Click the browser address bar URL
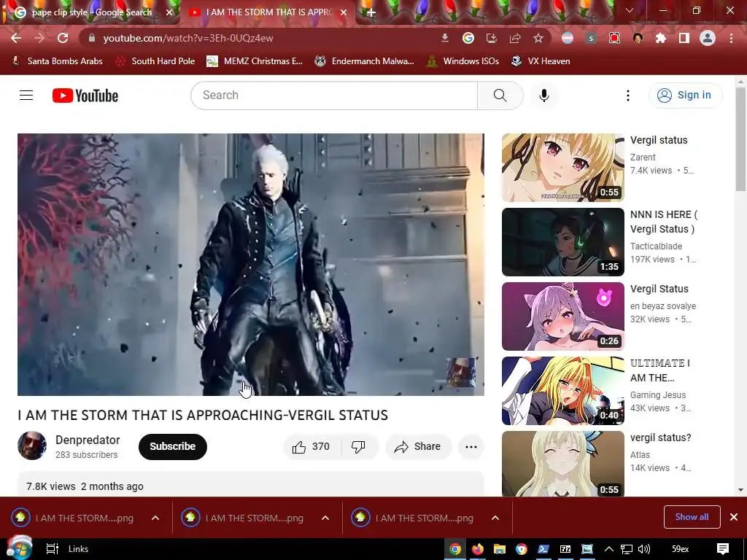 tap(188, 38)
